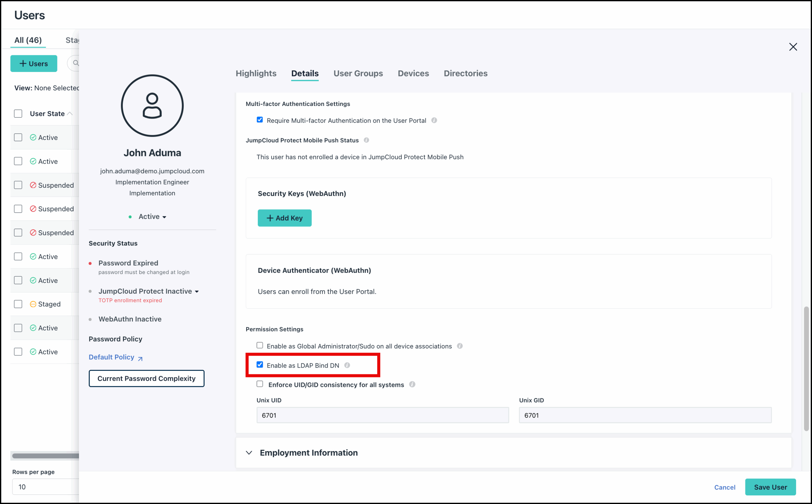Open the Directories tab
Image resolution: width=812 pixels, height=504 pixels.
coord(465,73)
